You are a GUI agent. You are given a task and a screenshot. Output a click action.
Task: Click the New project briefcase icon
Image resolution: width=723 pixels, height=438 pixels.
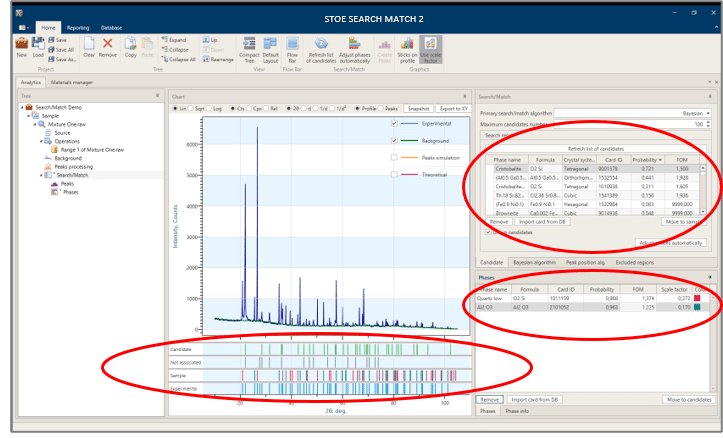point(22,43)
